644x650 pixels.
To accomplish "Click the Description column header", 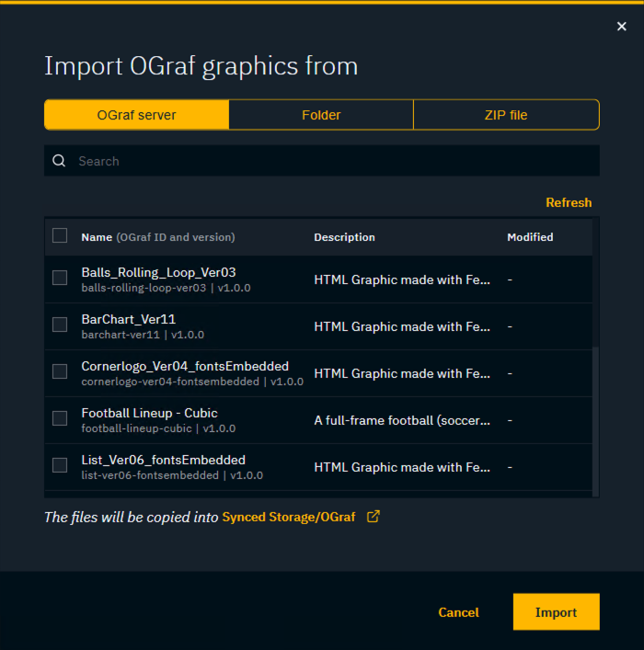I will pyautogui.click(x=344, y=237).
